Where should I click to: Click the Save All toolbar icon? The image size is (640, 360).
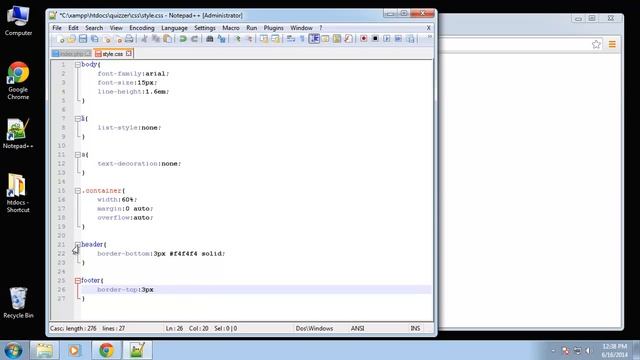click(95, 39)
